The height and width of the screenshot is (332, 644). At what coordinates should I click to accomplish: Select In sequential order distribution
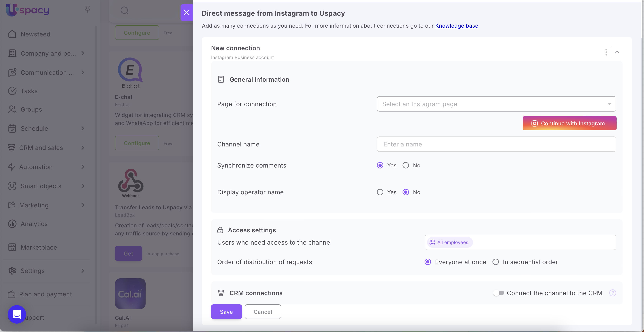(x=495, y=262)
